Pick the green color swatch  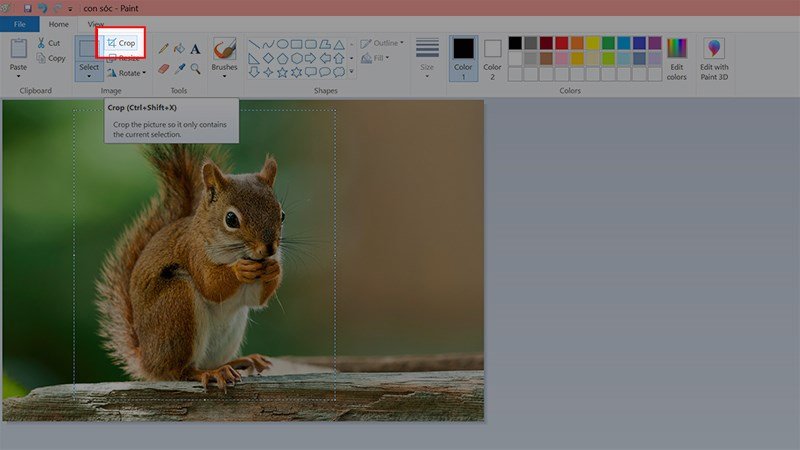608,43
